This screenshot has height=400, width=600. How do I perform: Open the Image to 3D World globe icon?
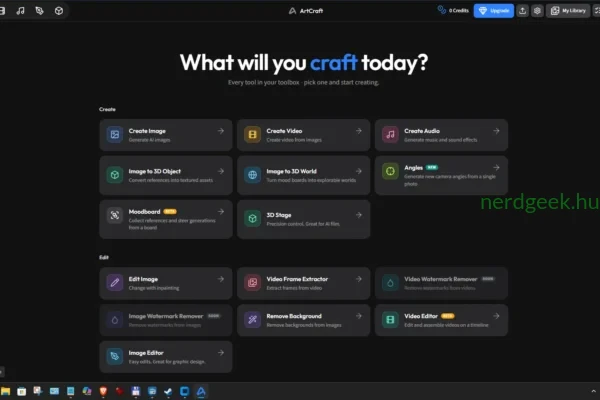point(252,175)
